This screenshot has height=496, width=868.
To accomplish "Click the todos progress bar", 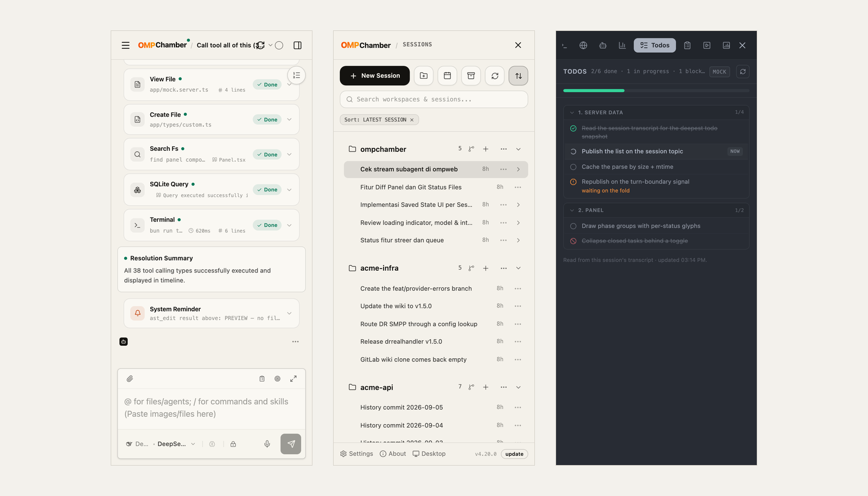I will click(656, 91).
